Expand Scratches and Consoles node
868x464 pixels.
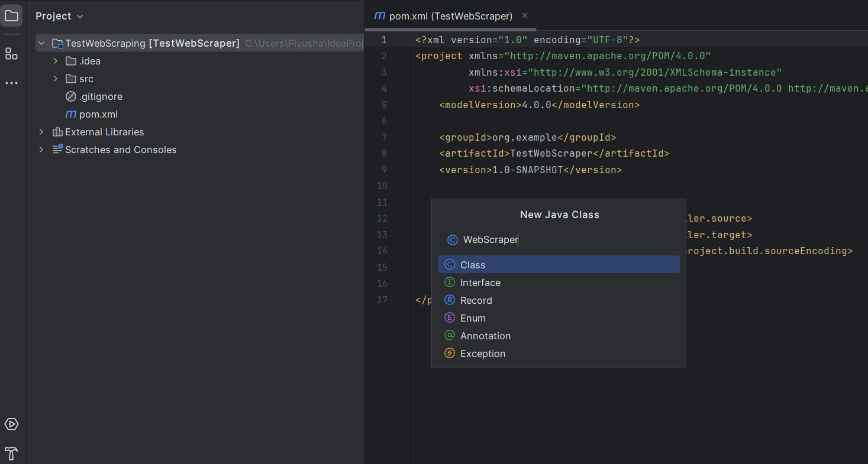(41, 150)
